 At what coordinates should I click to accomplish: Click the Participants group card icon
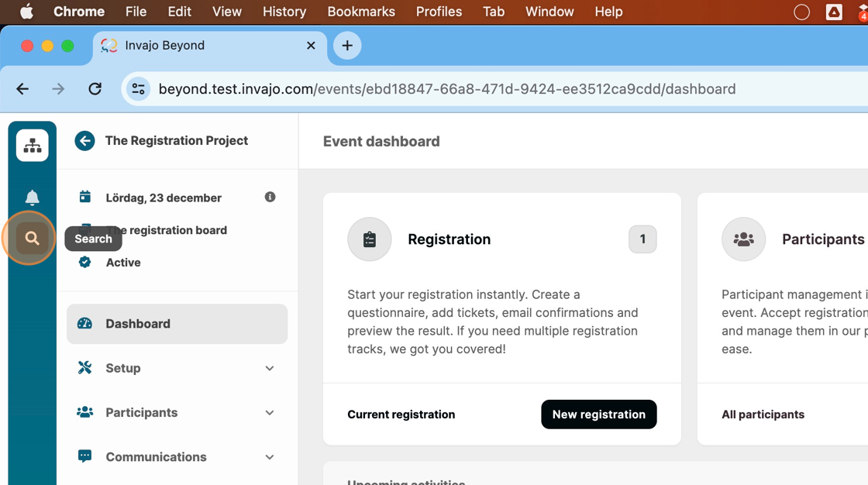(x=743, y=239)
